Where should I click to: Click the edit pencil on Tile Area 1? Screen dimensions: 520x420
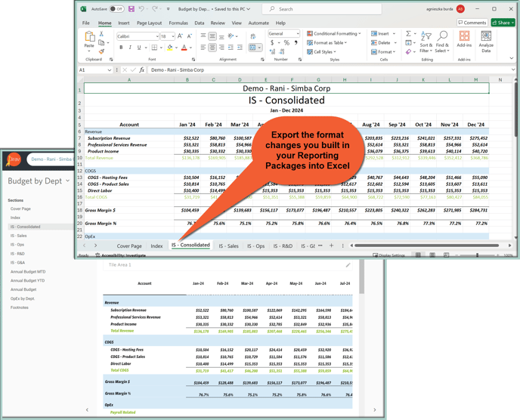click(348, 265)
